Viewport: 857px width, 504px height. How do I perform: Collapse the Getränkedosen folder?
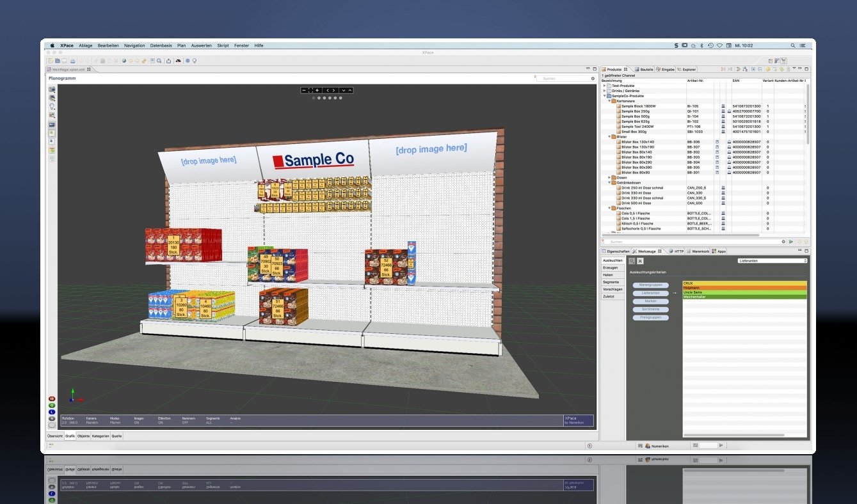(x=609, y=183)
